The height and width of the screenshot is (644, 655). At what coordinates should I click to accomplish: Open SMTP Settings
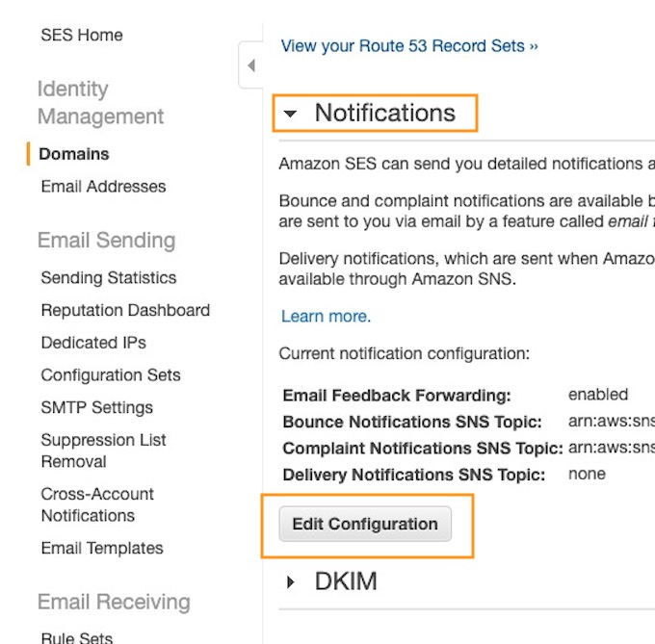(x=97, y=408)
